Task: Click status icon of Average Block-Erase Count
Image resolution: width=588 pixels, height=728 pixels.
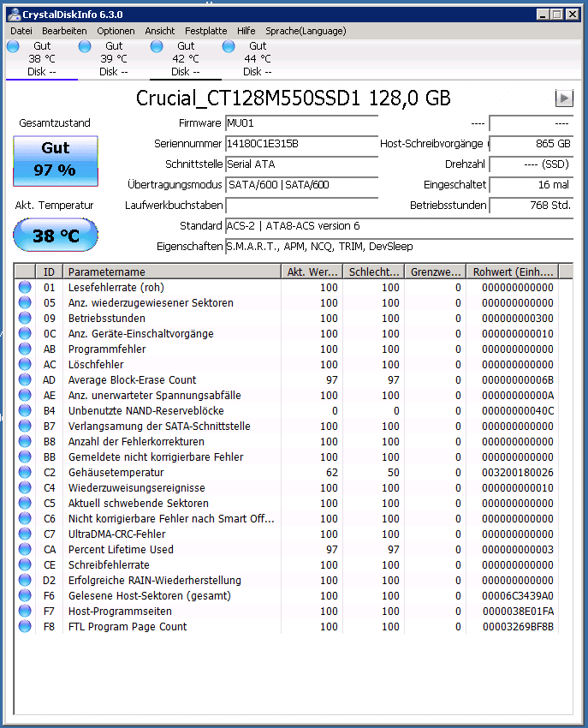Action: tap(25, 379)
